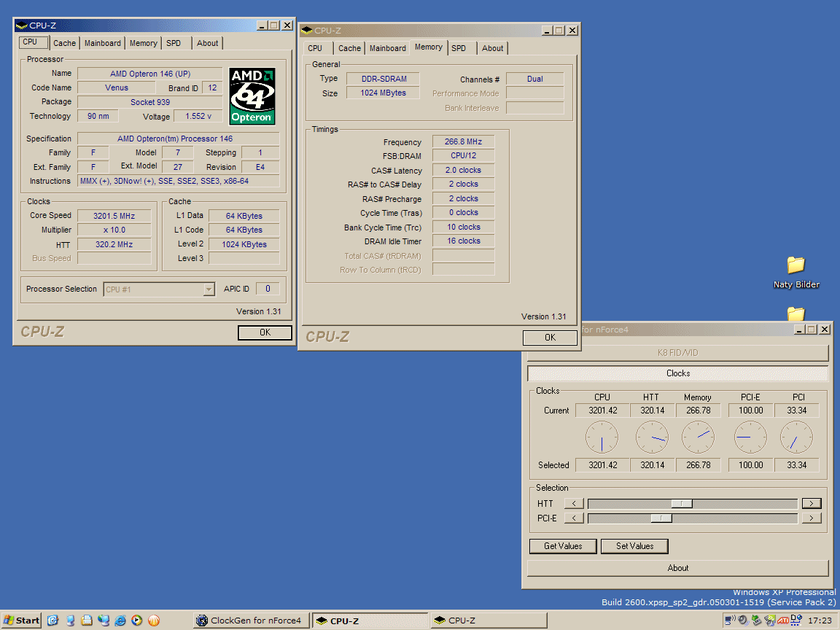
Task: Click Get Values in ClockGen
Action: point(563,546)
